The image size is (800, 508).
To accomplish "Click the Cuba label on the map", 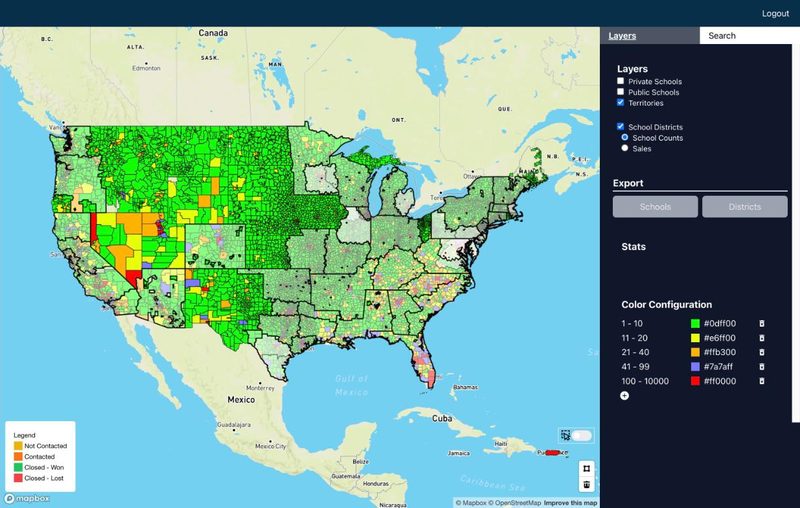I will (442, 418).
